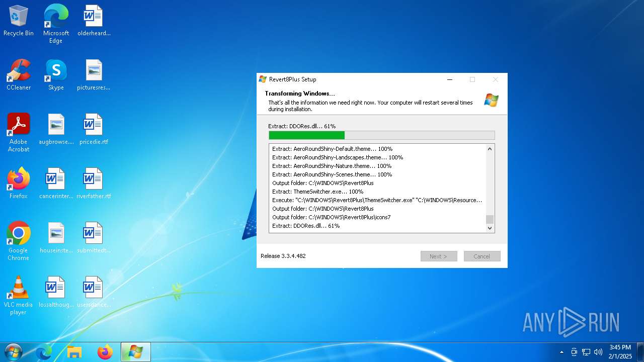644x362 pixels.
Task: Activate the Revert8Plus Setup taskbar button
Action: [x=136, y=352]
